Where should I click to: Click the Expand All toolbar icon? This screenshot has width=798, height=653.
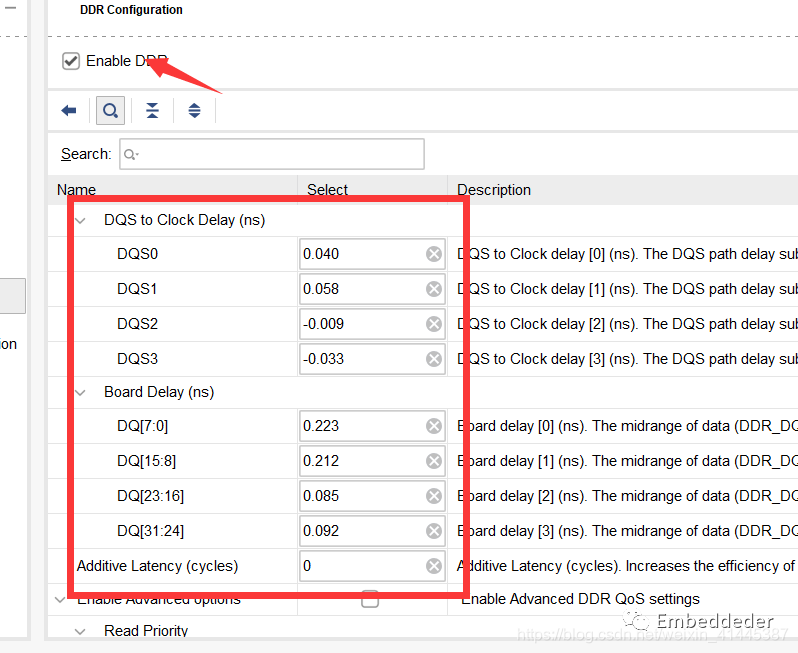pos(194,110)
